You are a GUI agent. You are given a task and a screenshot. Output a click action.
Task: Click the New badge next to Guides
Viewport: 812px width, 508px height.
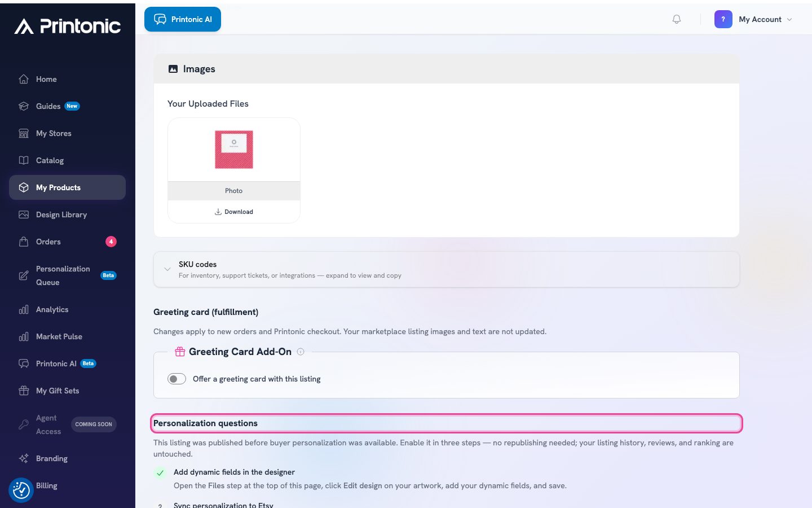pyautogui.click(x=72, y=106)
